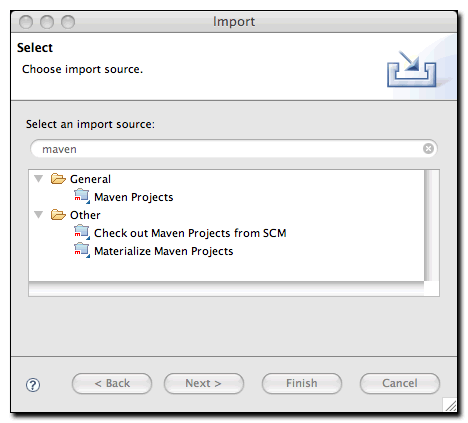Click the vertical scrollbar of the tree list

(x=432, y=225)
